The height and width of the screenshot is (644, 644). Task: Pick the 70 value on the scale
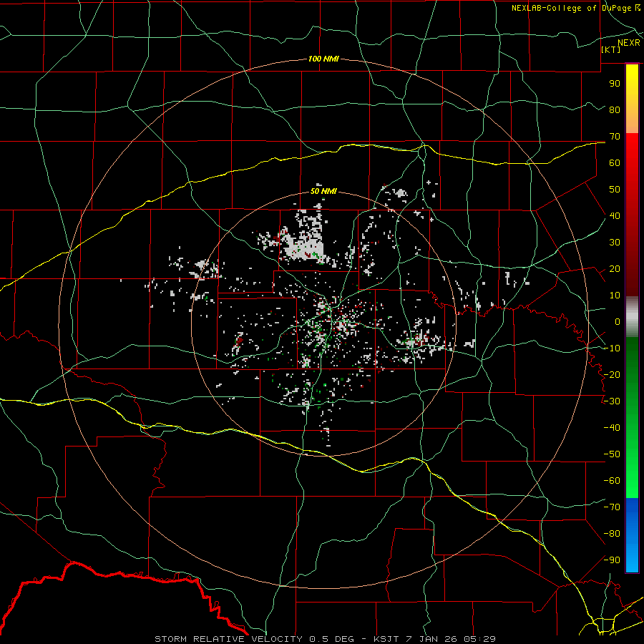click(615, 137)
